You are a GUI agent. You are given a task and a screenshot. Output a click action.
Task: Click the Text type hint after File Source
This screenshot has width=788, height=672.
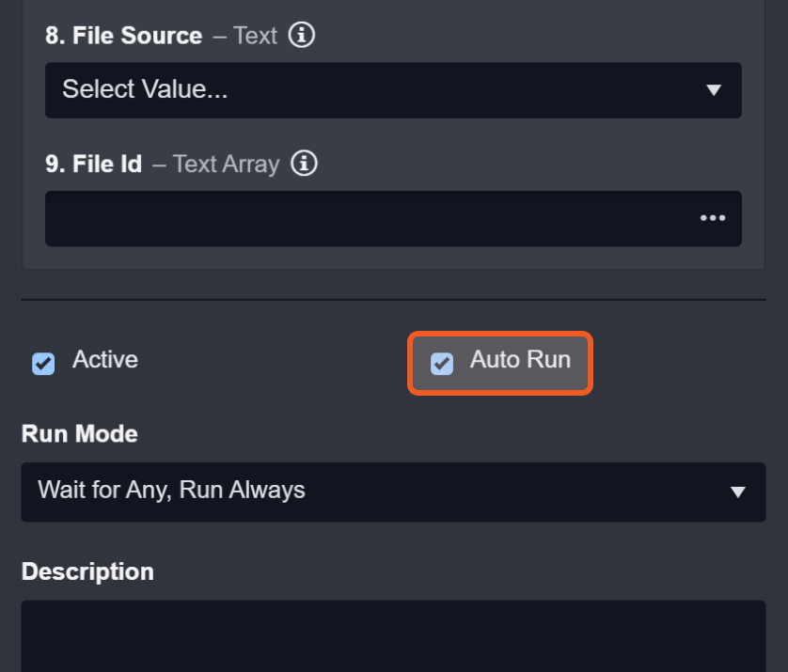pyautogui.click(x=255, y=36)
